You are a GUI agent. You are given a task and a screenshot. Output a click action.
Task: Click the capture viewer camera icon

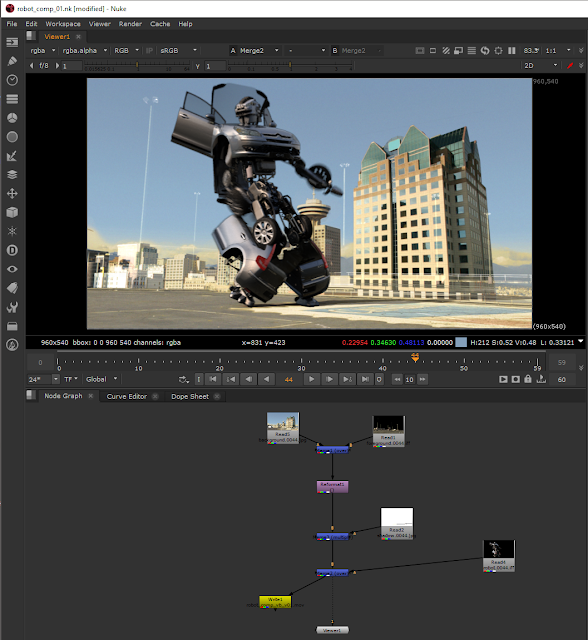(x=516, y=379)
